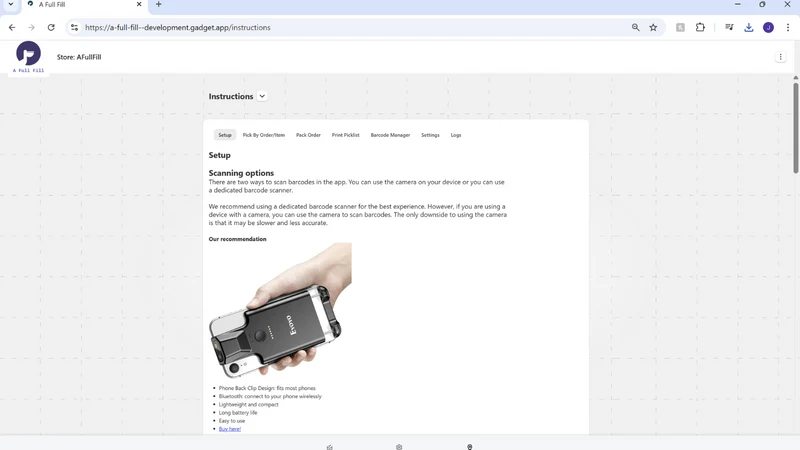Click the A Full Fill logo
The width and height of the screenshot is (800, 450).
(x=29, y=57)
